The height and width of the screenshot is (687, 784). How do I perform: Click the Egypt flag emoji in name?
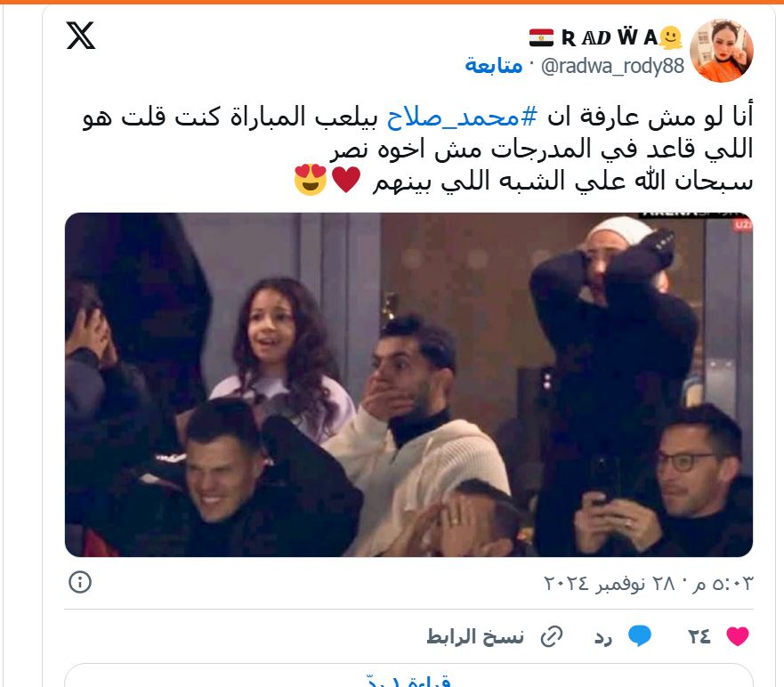pos(541,38)
